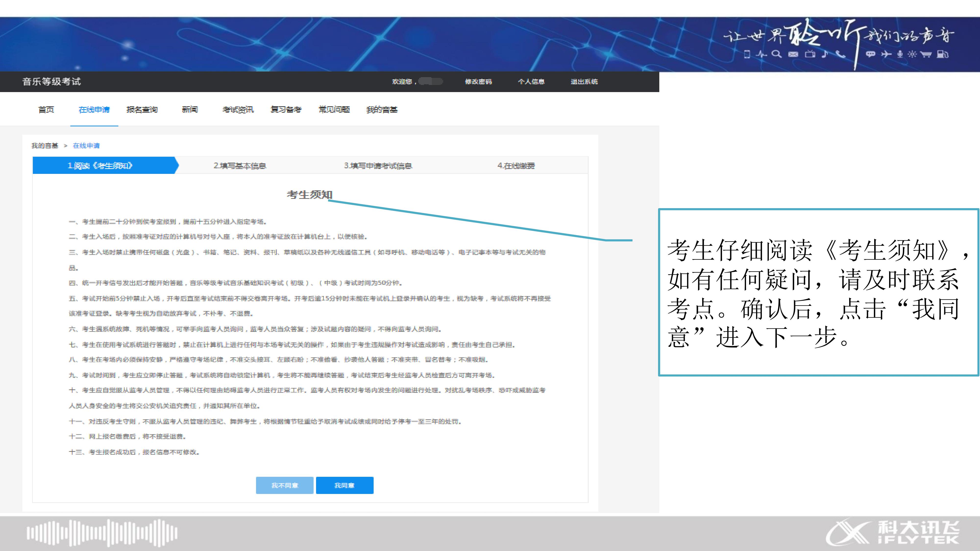The width and height of the screenshot is (980, 551).
Task: Select step tab 2.填写基本信息
Action: [x=240, y=166]
